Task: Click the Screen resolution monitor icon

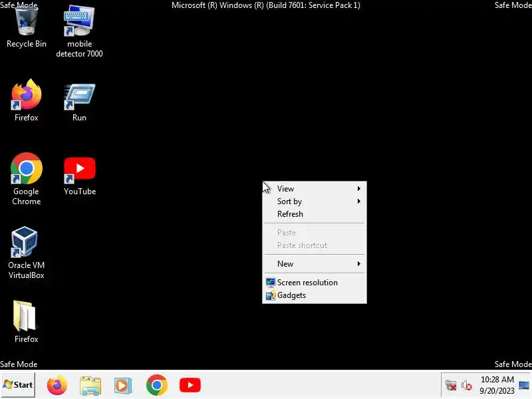Action: tap(271, 283)
